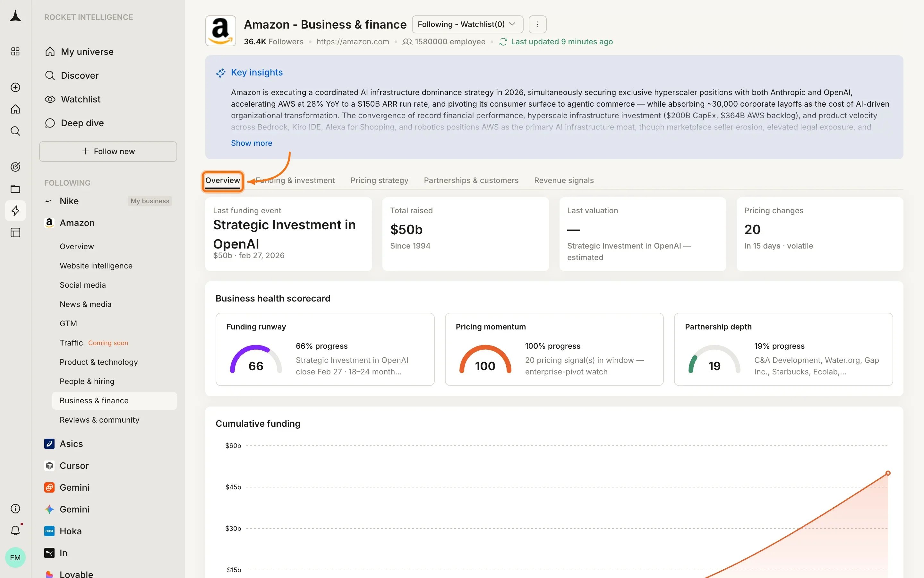
Task: Switch to Funding & investment tab
Action: 295,180
